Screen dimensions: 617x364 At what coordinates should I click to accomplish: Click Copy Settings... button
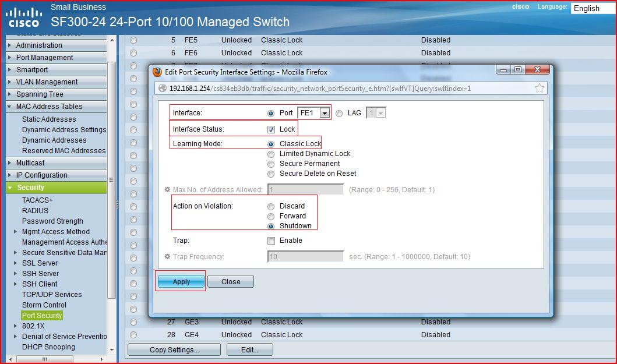tap(174, 350)
